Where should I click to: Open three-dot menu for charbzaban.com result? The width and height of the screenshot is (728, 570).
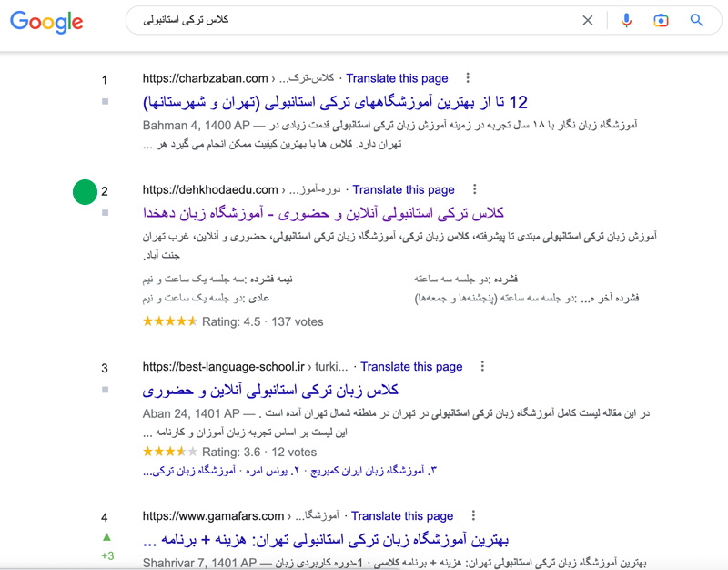pyautogui.click(x=468, y=78)
